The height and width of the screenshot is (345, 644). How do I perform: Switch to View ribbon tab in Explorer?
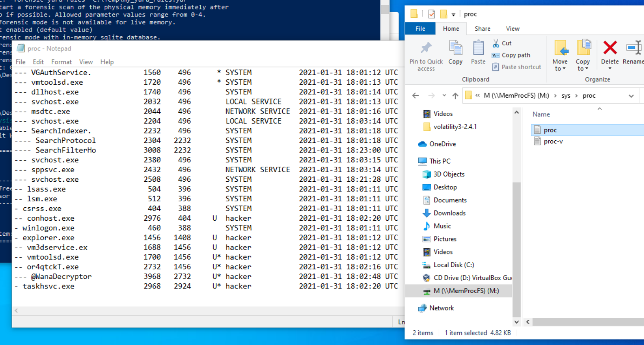[x=513, y=28]
